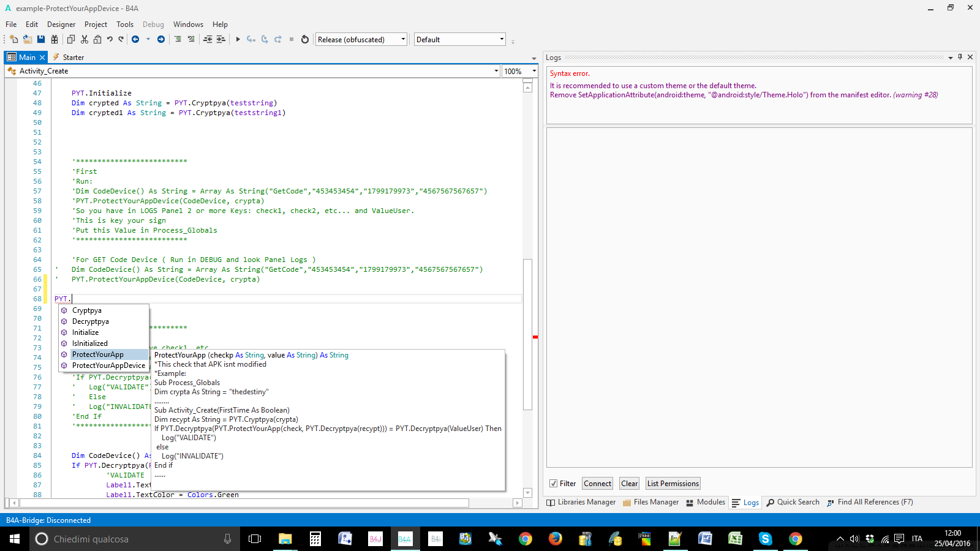This screenshot has width=980, height=551.
Task: Click the New file toolbar icon
Action: pos(13,39)
